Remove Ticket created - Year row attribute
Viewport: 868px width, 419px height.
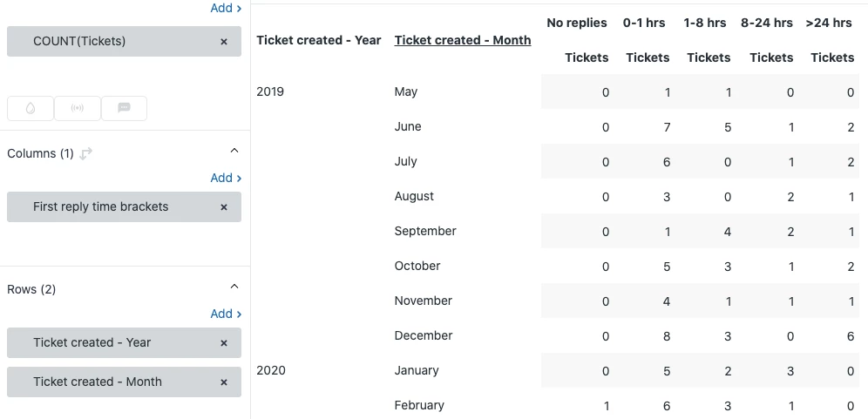(224, 343)
